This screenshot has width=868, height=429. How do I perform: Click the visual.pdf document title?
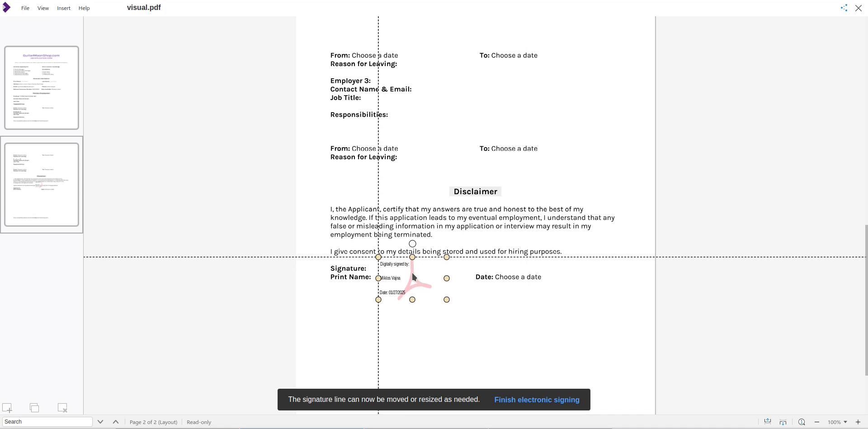144,8
